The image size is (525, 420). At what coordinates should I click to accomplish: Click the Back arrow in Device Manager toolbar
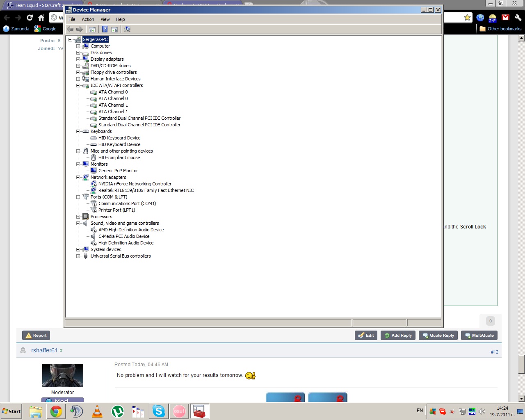[70, 29]
